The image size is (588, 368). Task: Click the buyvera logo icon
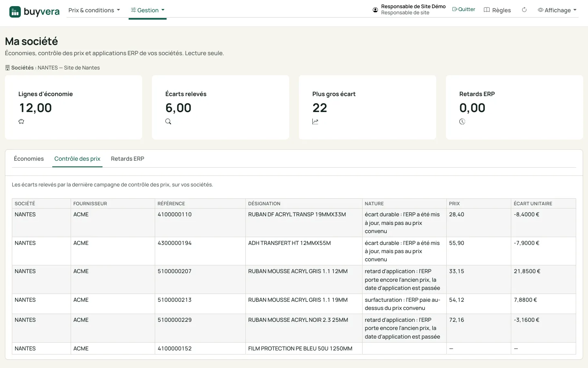[x=15, y=12]
